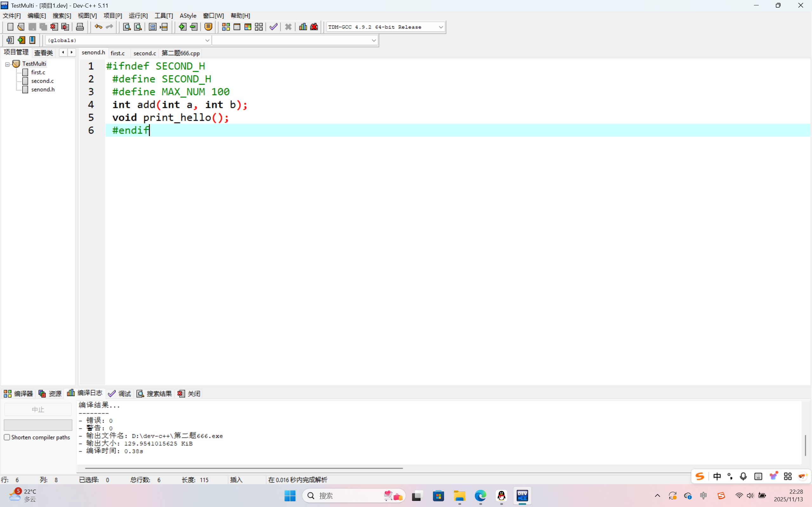Click the profile analysis bar chart icon
The image size is (812, 507).
point(303,27)
